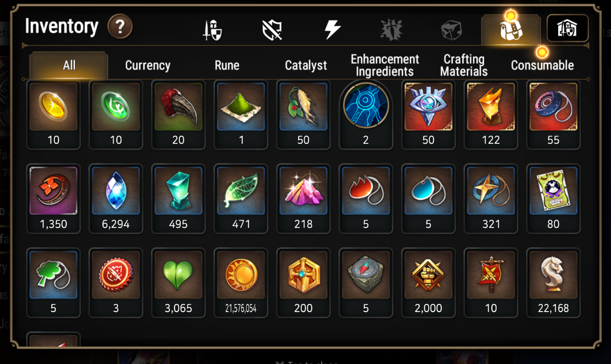Select the gold coin item with 21,576,054
Image resolution: width=611 pixels, height=364 pixels.
coord(241,283)
